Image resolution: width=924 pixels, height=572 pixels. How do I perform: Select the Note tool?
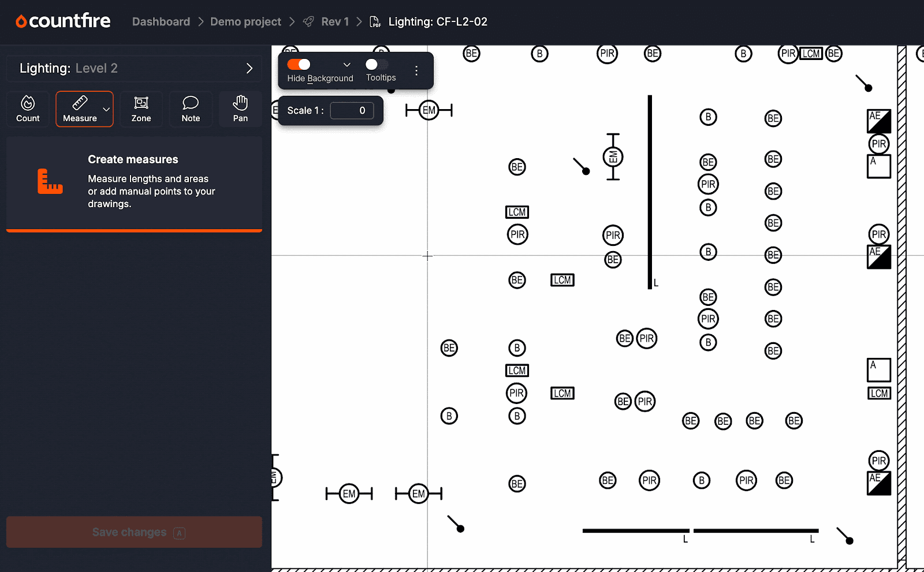(191, 109)
